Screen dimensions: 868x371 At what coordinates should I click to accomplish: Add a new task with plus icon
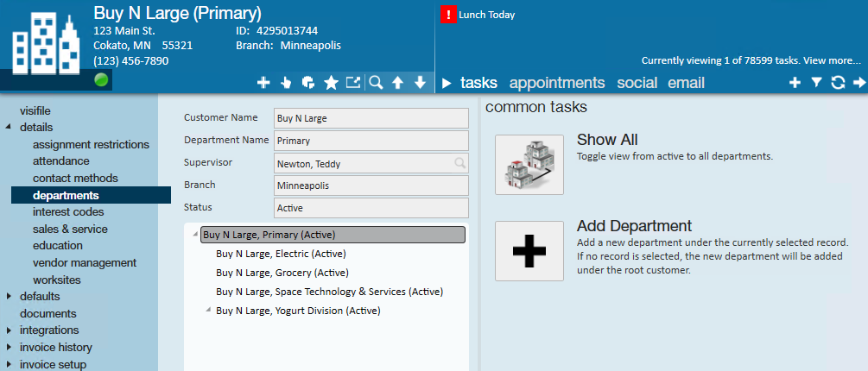(795, 83)
